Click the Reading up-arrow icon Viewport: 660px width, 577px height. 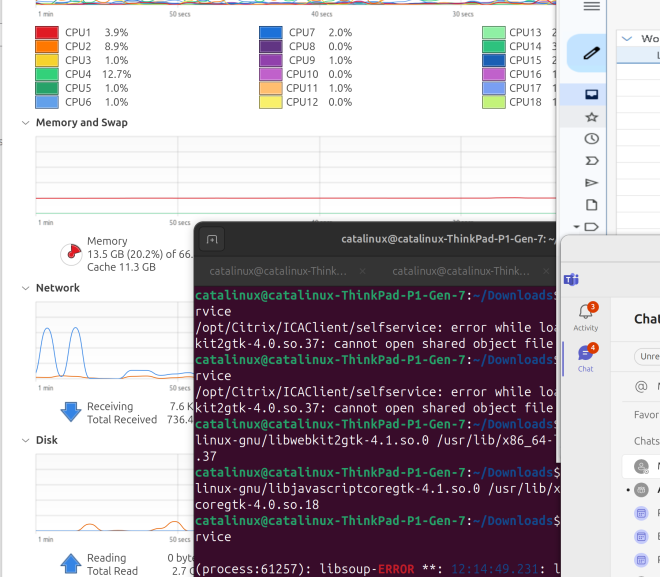click(71, 564)
